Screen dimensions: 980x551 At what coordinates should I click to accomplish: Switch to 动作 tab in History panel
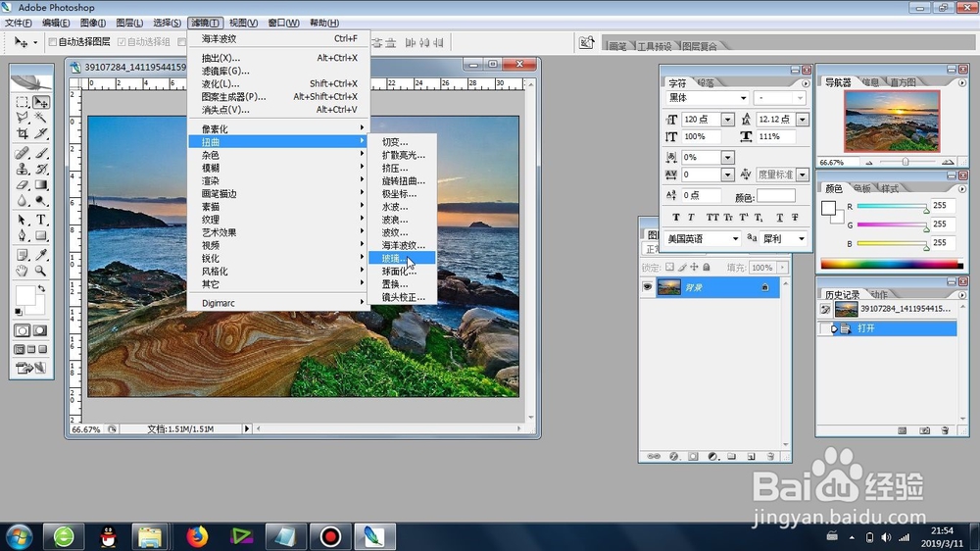pos(879,294)
